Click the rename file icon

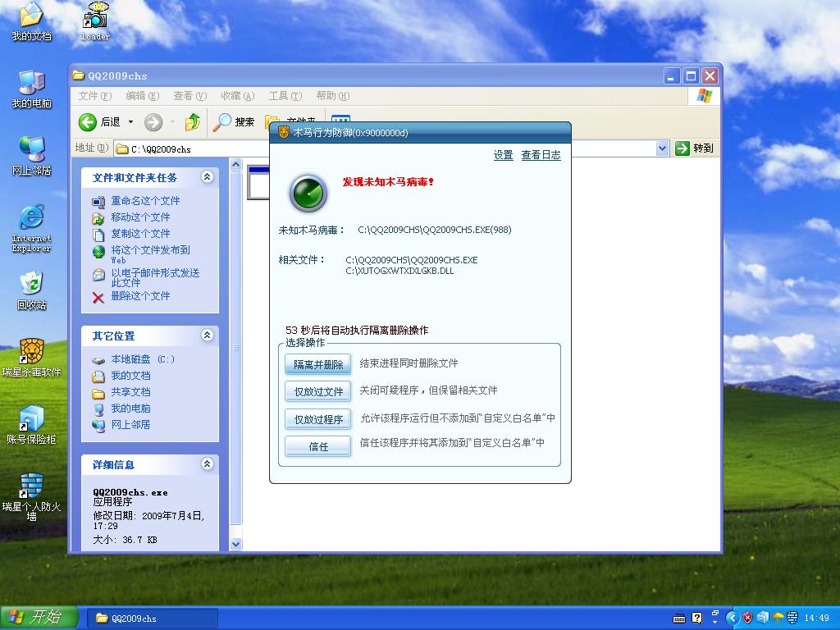(x=98, y=202)
